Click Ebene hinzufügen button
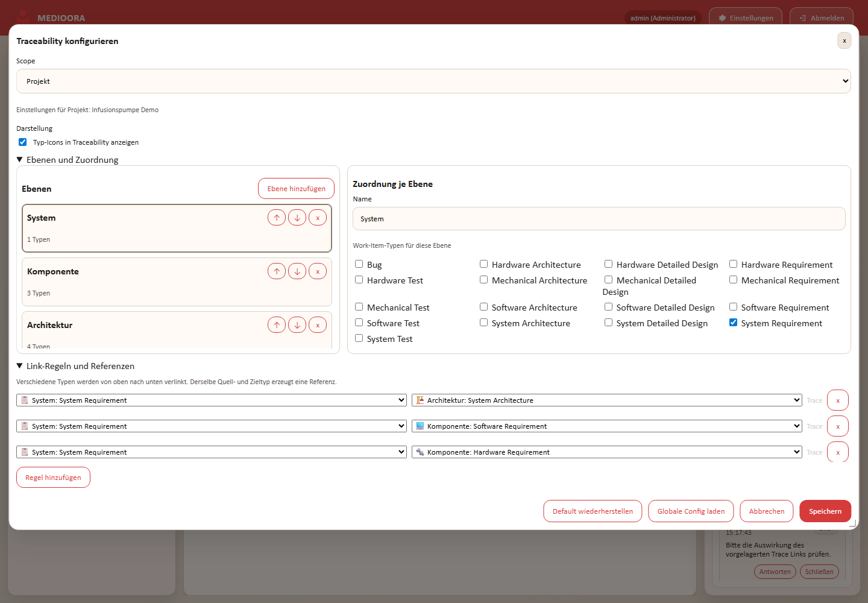Viewport: 868px width, 603px height. 297,189
